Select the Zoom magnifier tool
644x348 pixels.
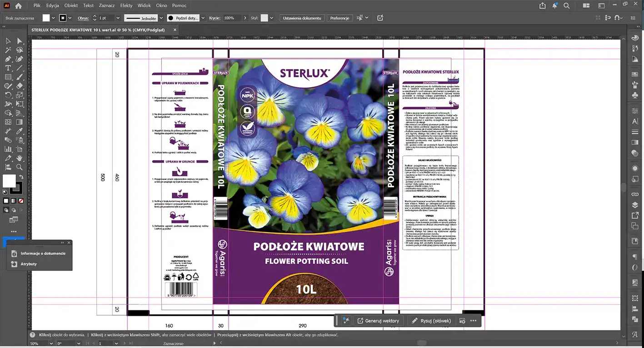[x=20, y=167]
